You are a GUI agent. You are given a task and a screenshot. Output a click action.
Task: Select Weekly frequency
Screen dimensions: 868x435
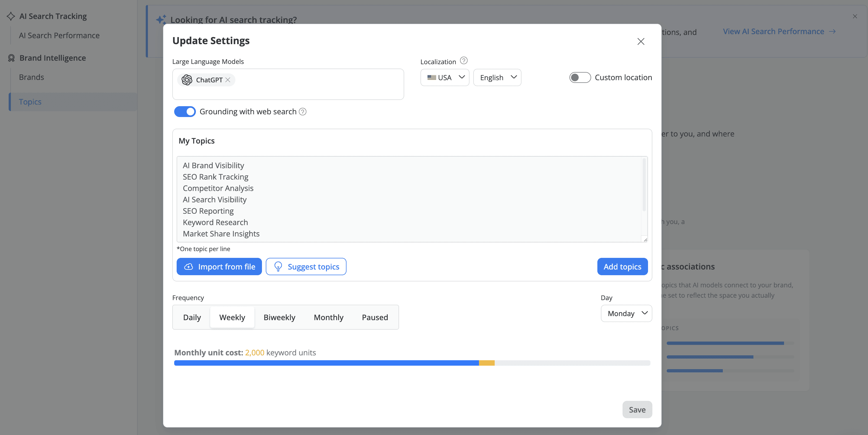[232, 317]
